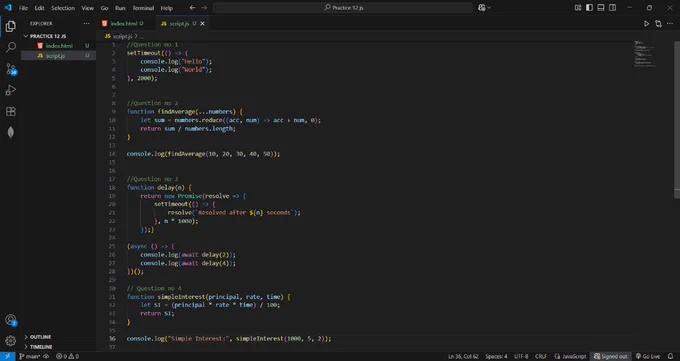Open the Customize Layout icon
This screenshot has width=680, height=361.
tap(578, 8)
